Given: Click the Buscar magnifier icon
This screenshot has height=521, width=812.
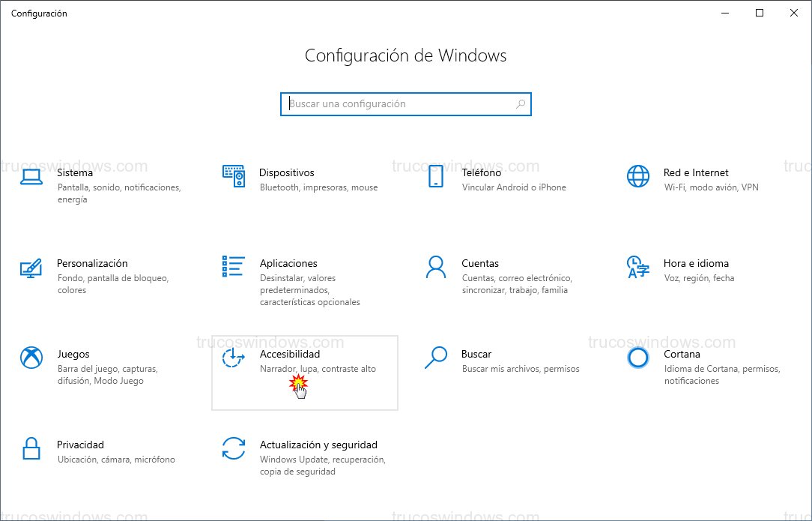Looking at the screenshot, I should 435,358.
